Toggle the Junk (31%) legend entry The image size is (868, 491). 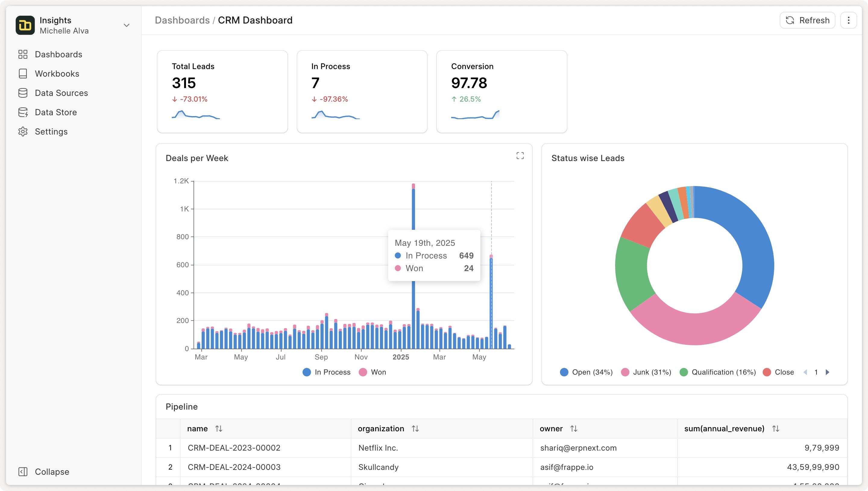(646, 372)
